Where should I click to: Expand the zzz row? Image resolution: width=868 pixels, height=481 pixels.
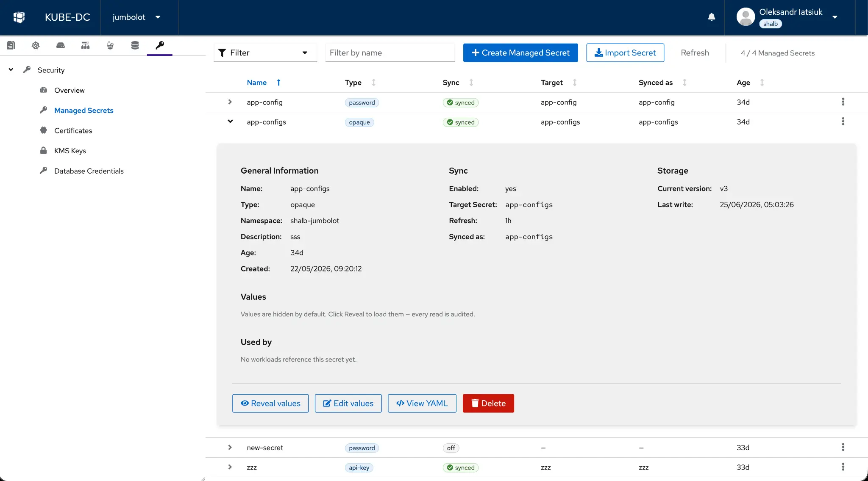(230, 467)
